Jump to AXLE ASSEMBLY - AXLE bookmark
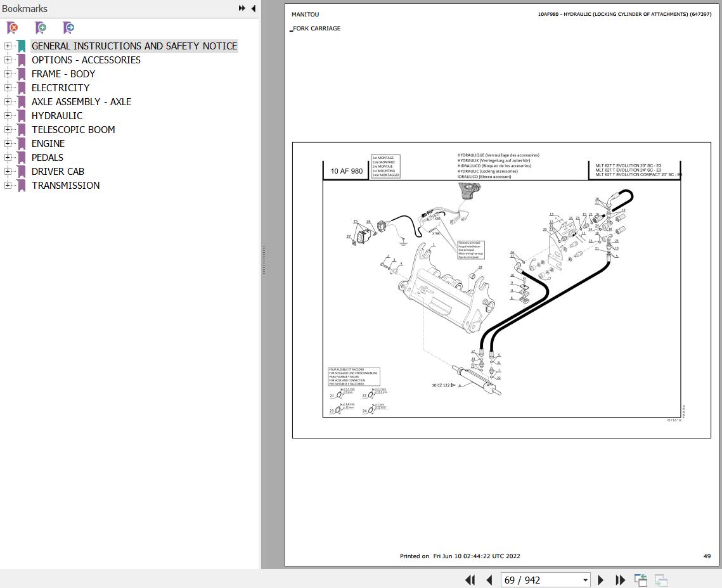 (x=82, y=101)
